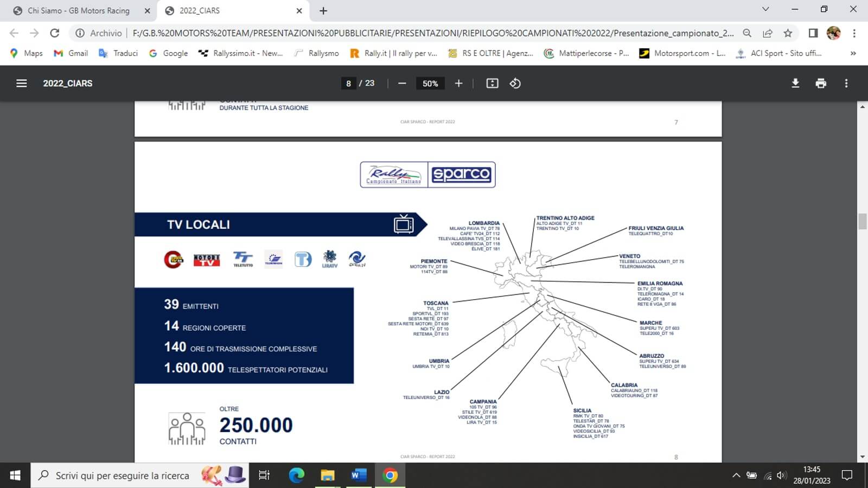Click the SICILIA region label
Viewport: 868px width, 488px height.
coord(582,410)
